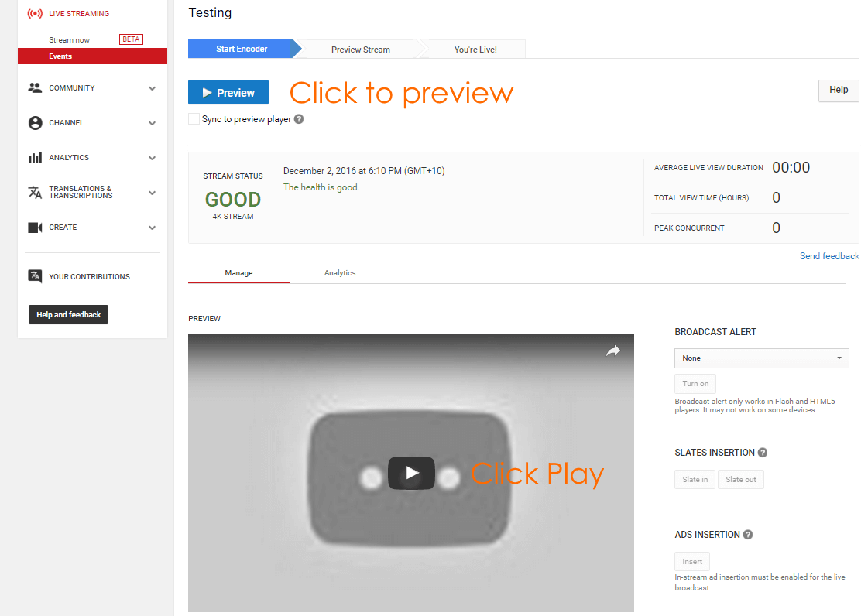The image size is (861, 616).
Task: Select the Preview Stream step
Action: [361, 50]
